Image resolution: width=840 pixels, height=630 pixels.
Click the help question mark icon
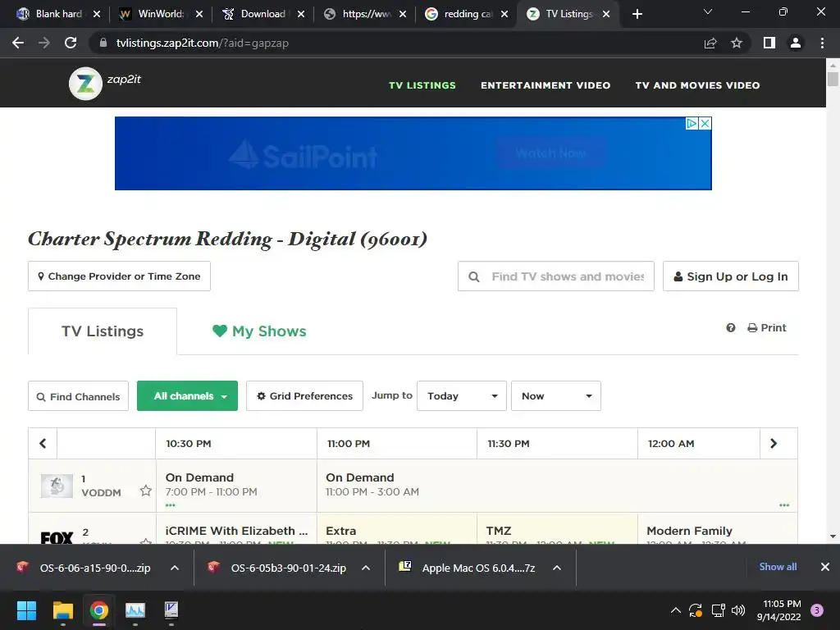(x=731, y=328)
